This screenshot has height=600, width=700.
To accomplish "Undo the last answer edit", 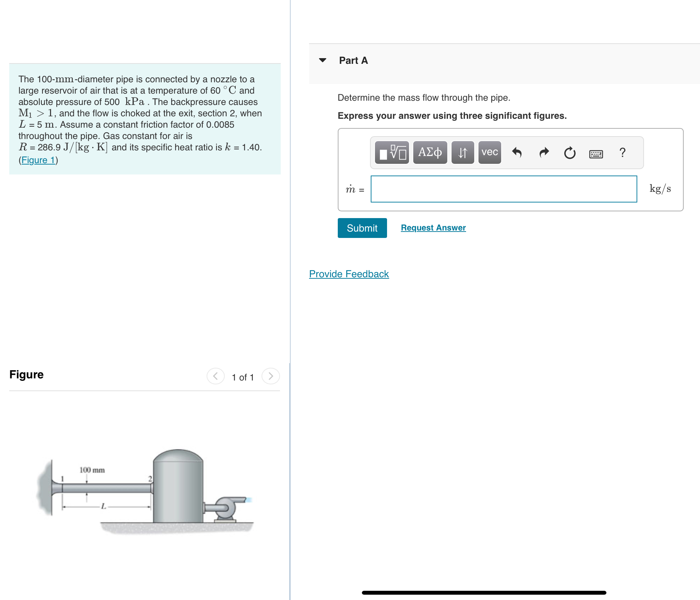I will 517,152.
